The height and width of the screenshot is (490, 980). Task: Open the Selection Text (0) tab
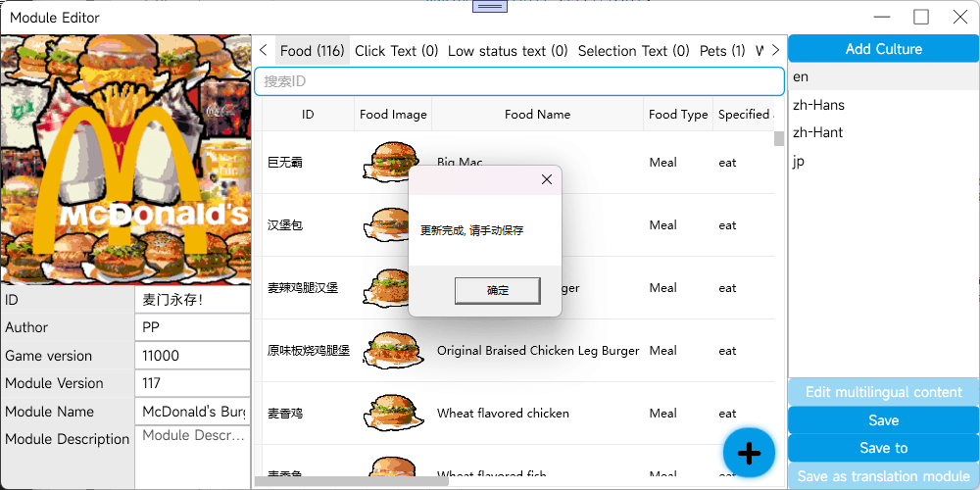[633, 51]
